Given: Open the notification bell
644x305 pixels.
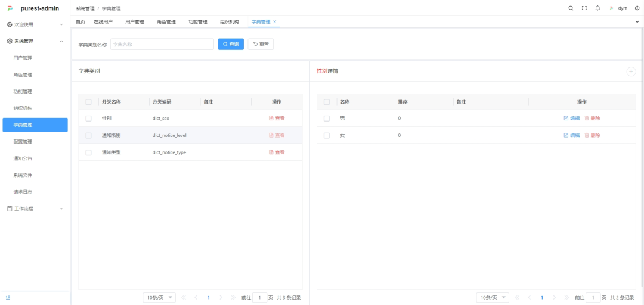Looking at the screenshot, I should [597, 8].
